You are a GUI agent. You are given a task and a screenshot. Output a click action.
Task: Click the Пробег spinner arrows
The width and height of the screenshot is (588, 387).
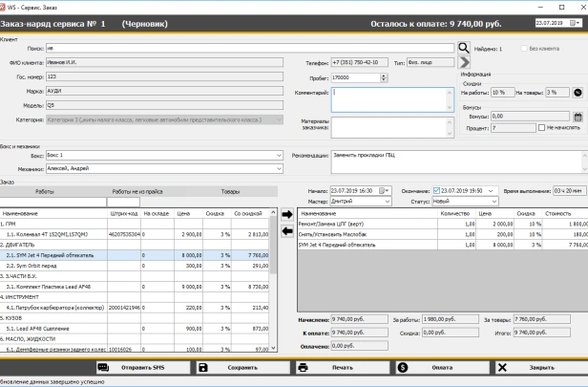click(383, 77)
